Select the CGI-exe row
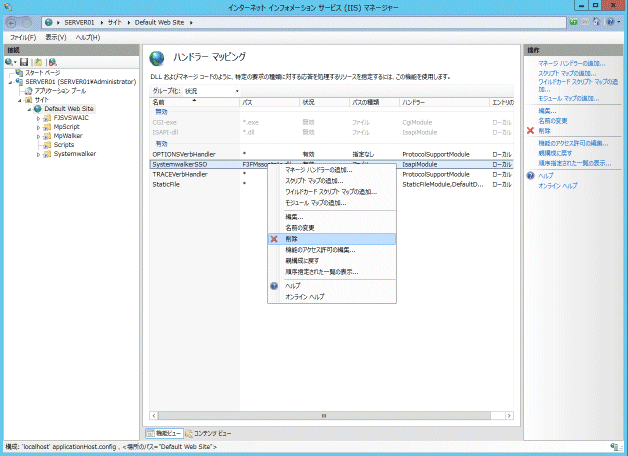Image resolution: width=628 pixels, height=456 pixels. click(x=331, y=122)
